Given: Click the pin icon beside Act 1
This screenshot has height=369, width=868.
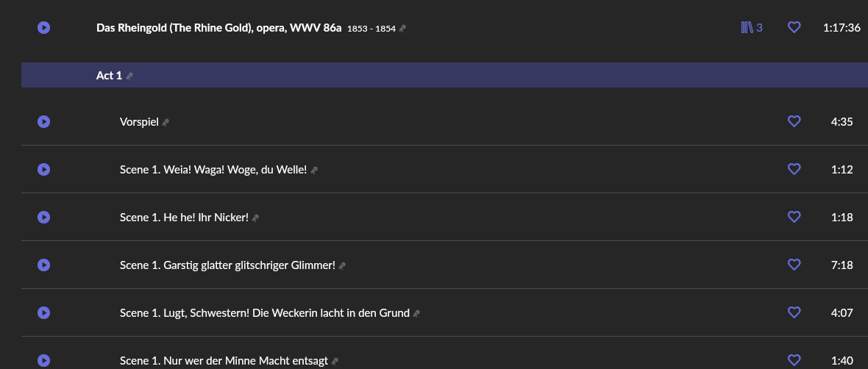Looking at the screenshot, I should pos(130,76).
